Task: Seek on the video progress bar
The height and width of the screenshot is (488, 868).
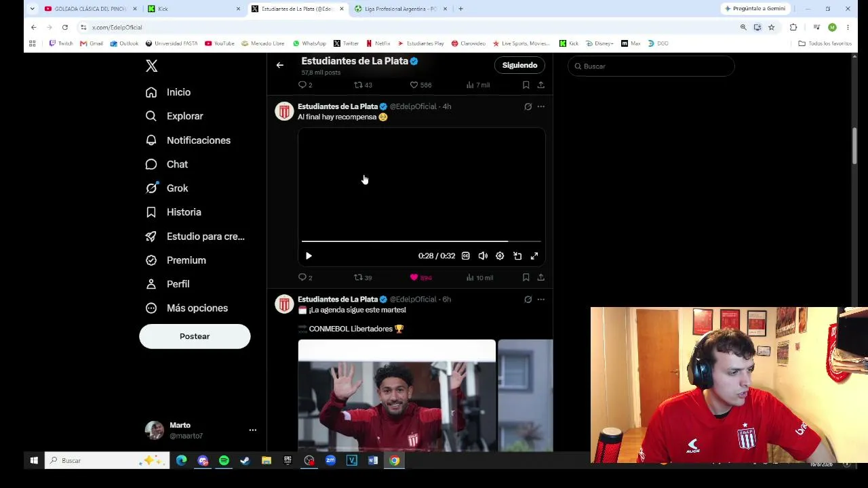Action: click(421, 241)
